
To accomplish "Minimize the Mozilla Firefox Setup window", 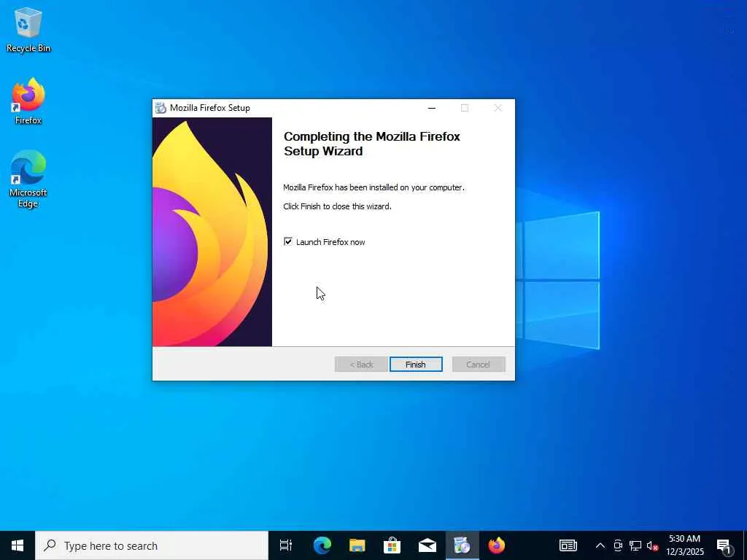I will pyautogui.click(x=432, y=108).
